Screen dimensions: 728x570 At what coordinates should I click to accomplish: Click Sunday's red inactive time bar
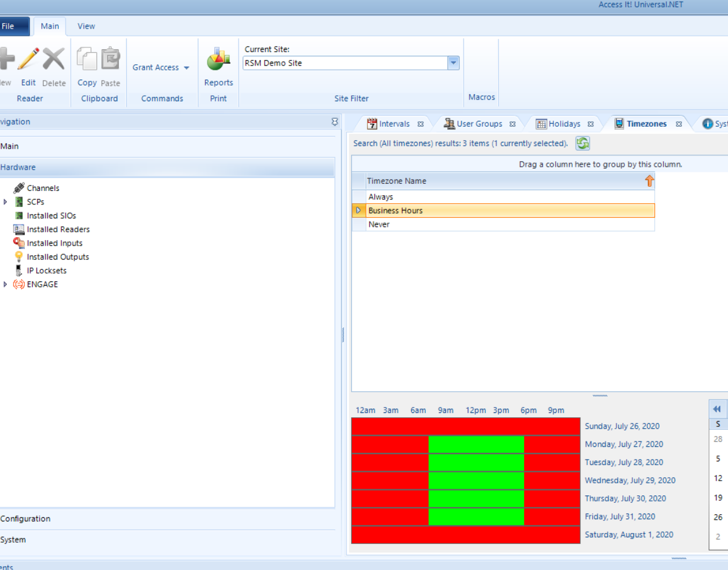pyautogui.click(x=465, y=426)
